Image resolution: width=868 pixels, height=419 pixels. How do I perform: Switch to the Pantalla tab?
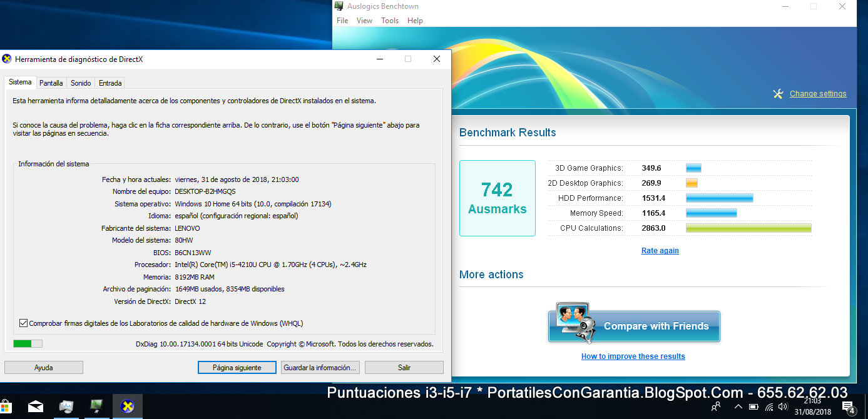pos(51,83)
